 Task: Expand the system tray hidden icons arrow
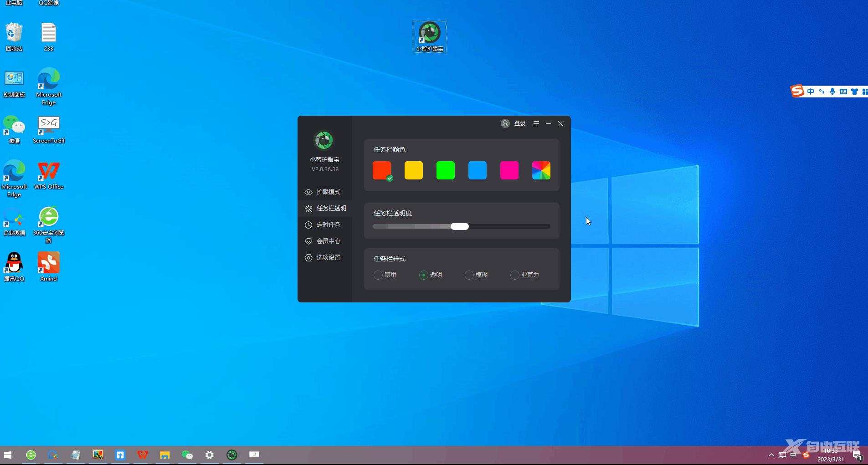pos(771,455)
